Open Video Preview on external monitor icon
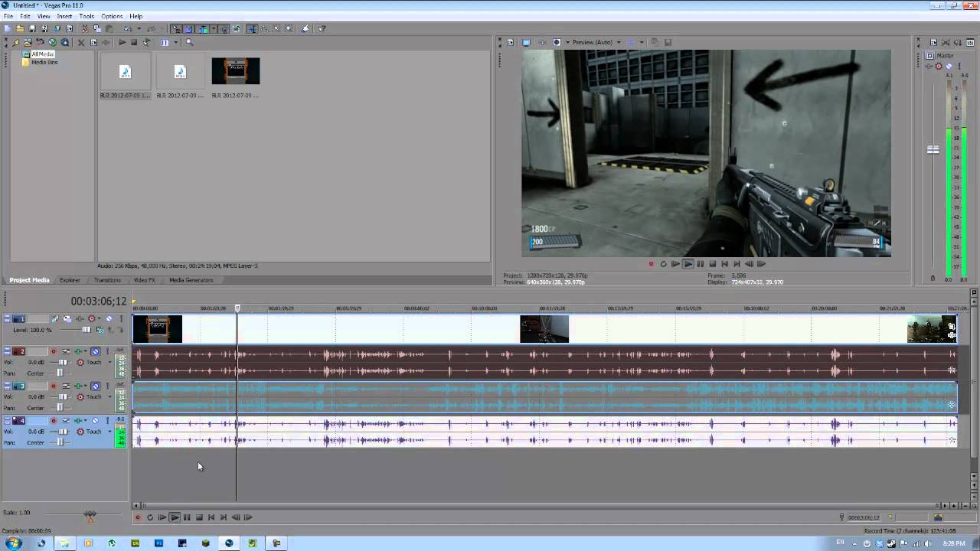 tap(526, 42)
